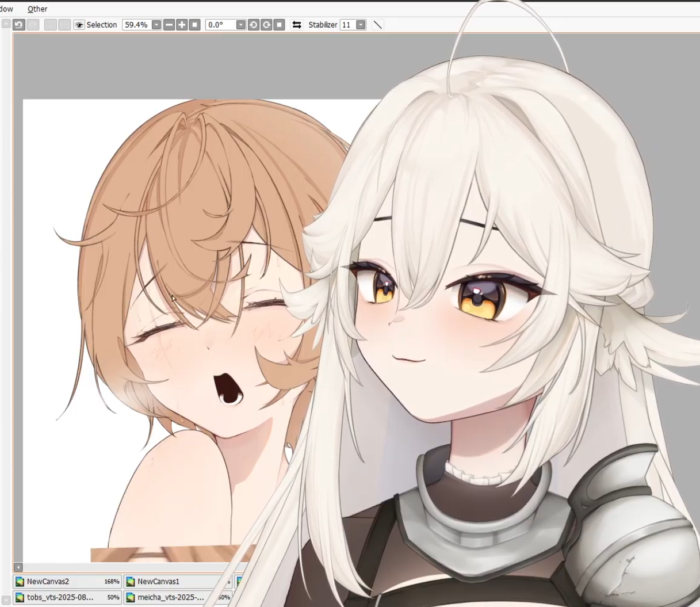Open the Other menu
This screenshot has height=607, width=700.
pos(37,9)
